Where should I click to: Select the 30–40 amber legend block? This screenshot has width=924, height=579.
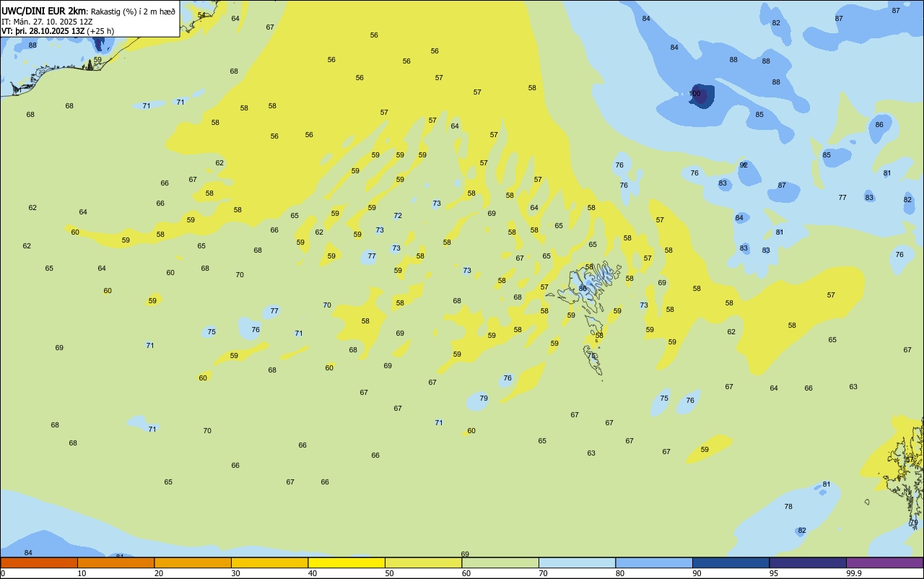tap(269, 562)
